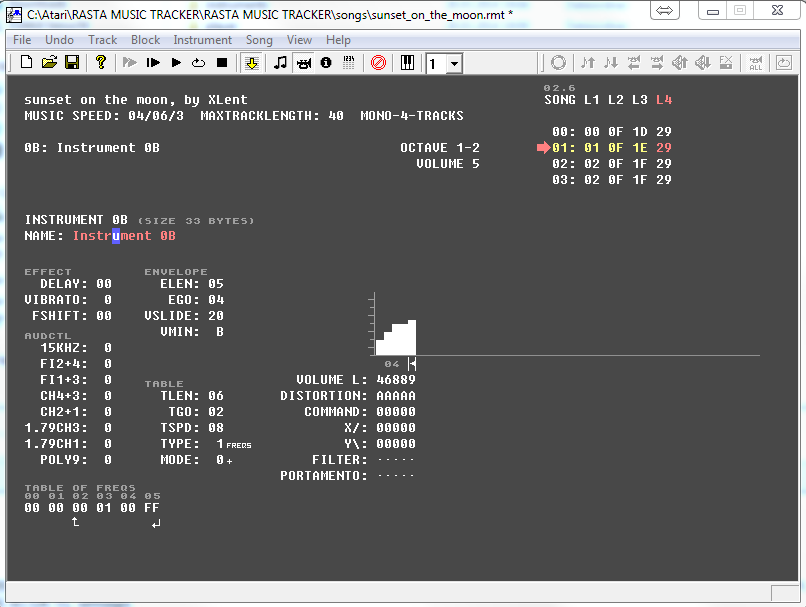
Task: Select the VSLIDE value 20
Action: [216, 316]
